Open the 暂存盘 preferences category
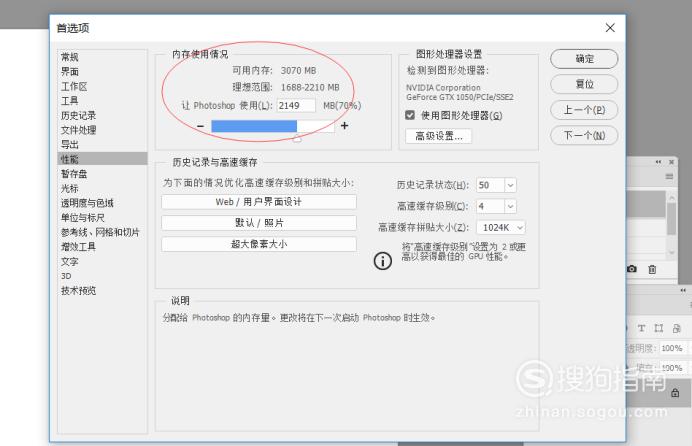 [74, 173]
